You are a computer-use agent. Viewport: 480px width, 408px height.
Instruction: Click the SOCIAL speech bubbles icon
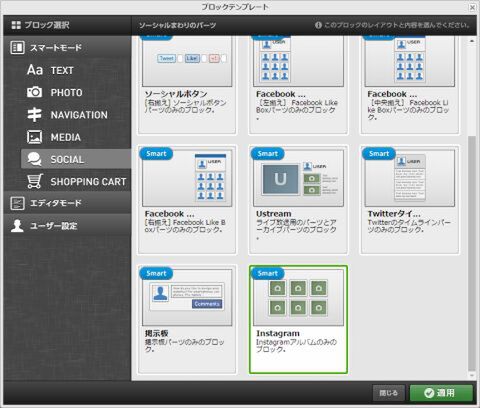(34, 159)
